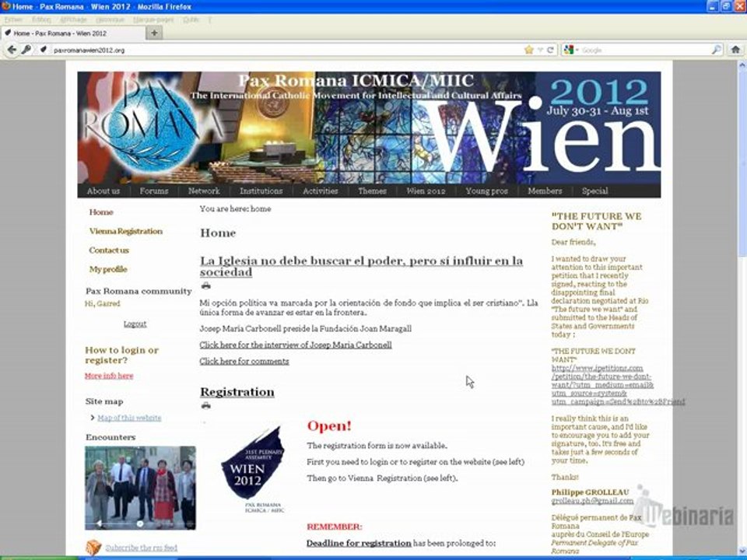Open the Wien 2012 menu item
747x560 pixels.
pos(426,191)
